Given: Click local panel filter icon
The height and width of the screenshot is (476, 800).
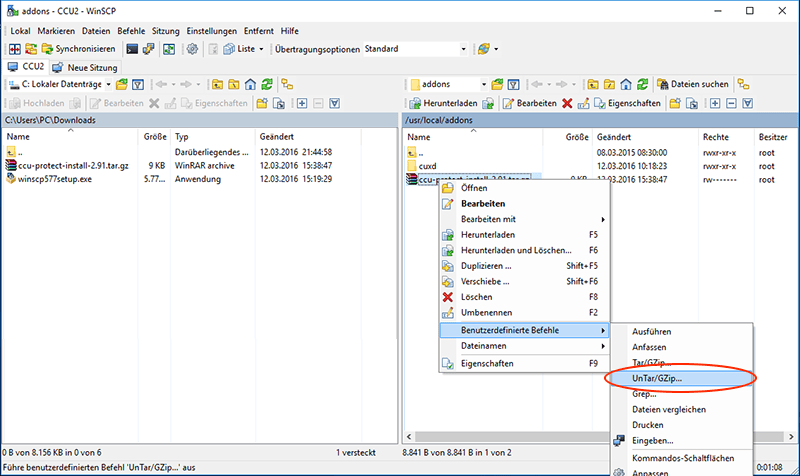Looking at the screenshot, I should (x=138, y=84).
